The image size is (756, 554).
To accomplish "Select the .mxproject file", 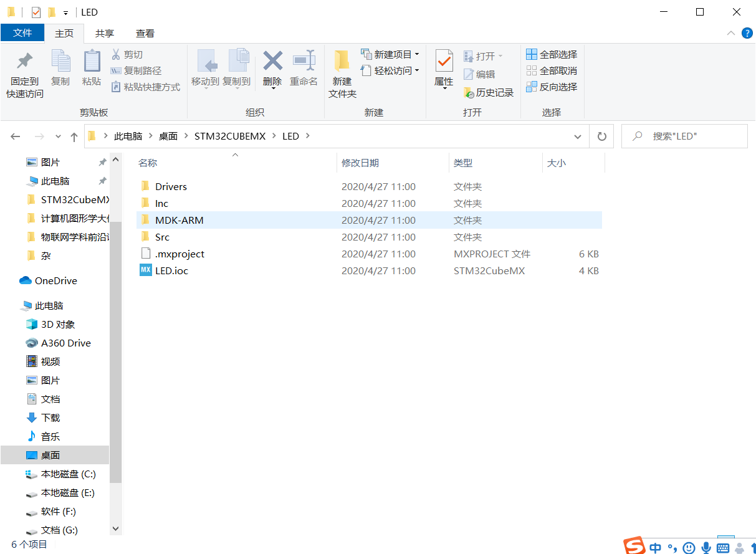I will pyautogui.click(x=369, y=254).
